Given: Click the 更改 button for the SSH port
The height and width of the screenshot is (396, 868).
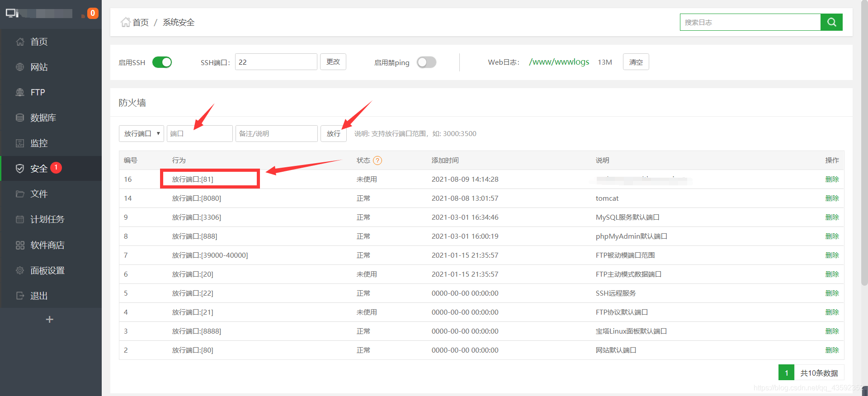Looking at the screenshot, I should point(333,61).
